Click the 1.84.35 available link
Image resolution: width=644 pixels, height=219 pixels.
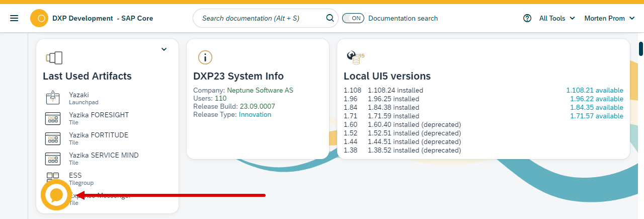597,107
